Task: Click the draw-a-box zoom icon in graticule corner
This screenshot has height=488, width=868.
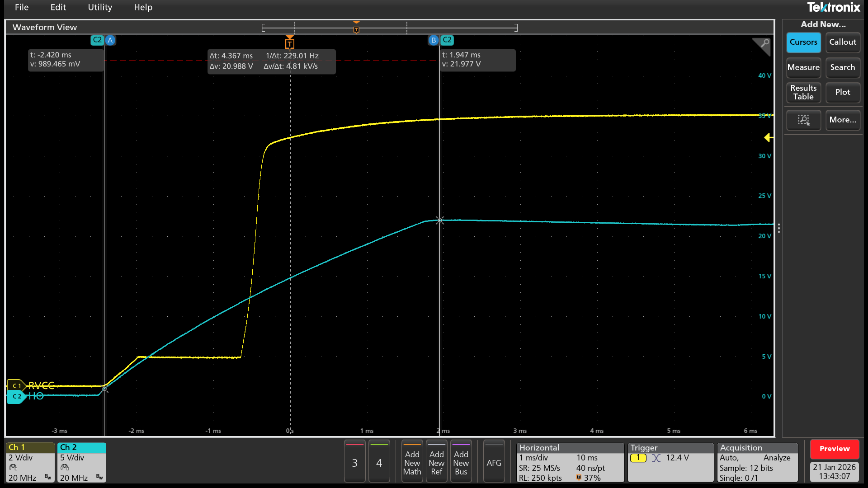Action: (762, 45)
